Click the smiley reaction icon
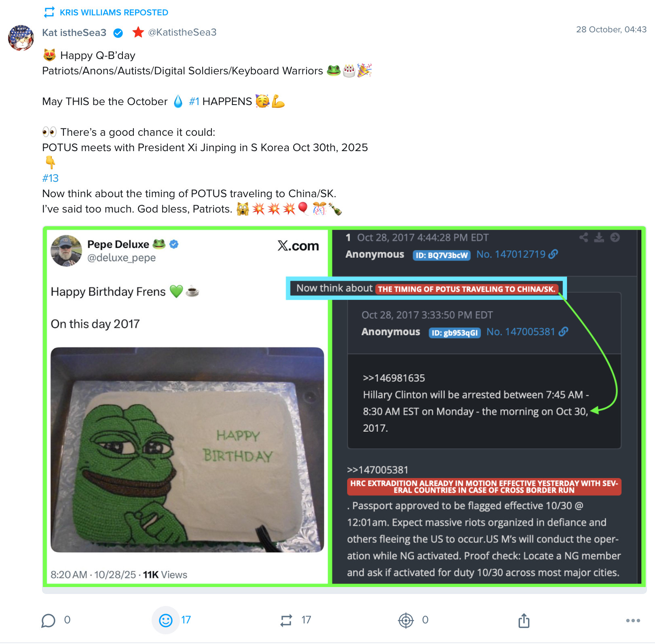Image resolution: width=655 pixels, height=644 pixels. 166,620
